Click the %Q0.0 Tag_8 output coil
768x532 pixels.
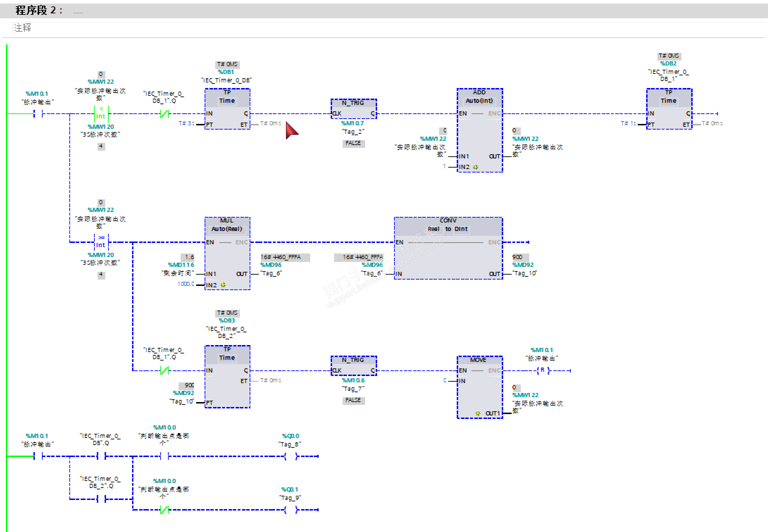coord(291,456)
